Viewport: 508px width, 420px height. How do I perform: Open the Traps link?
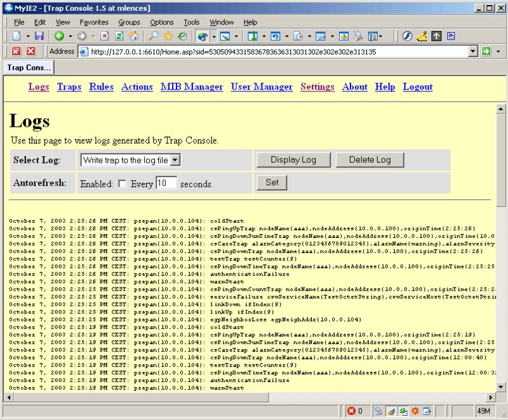[69, 87]
